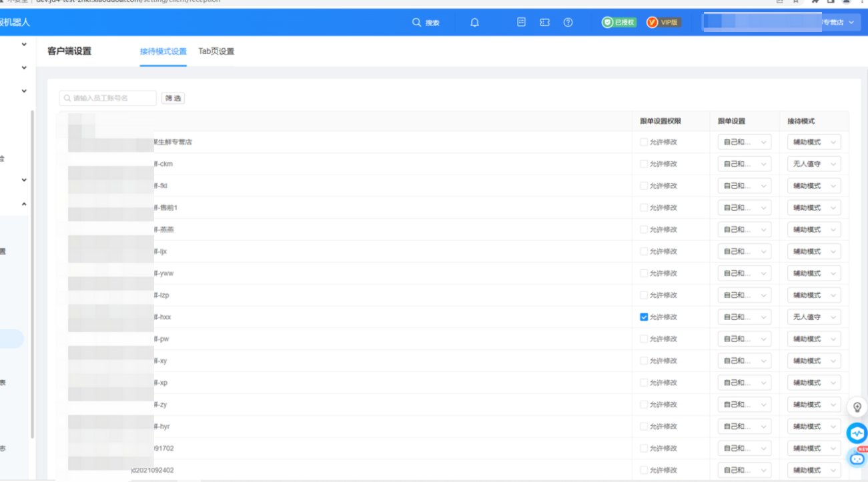
Task: Click the ticket coupon icon in header
Action: (545, 22)
